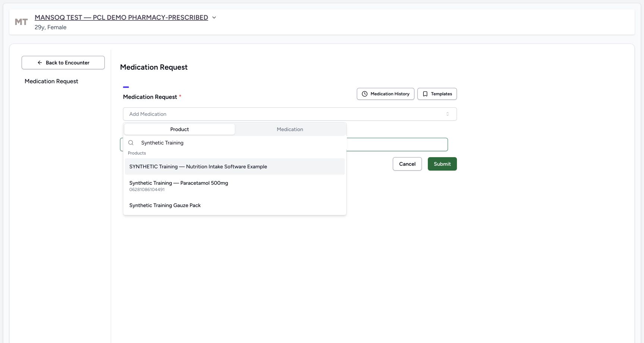Open the Templates list
This screenshot has width=644, height=343.
[x=437, y=94]
